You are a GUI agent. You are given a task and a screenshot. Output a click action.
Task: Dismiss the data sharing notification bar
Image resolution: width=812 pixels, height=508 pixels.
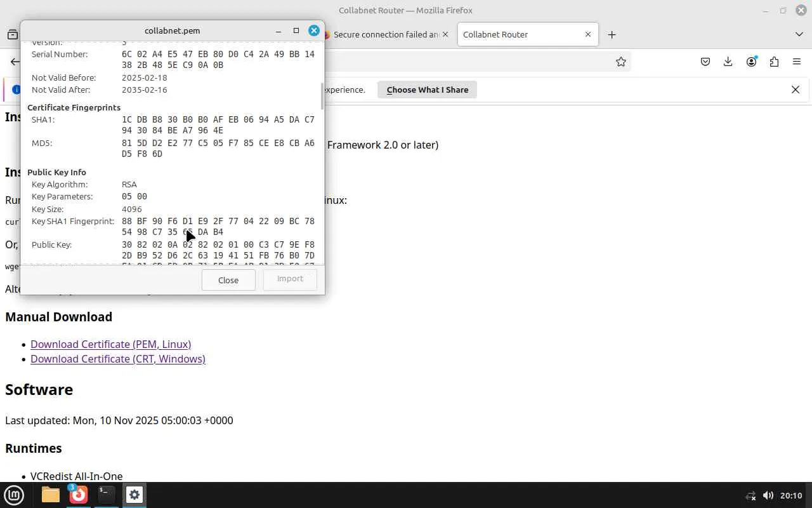(796, 90)
